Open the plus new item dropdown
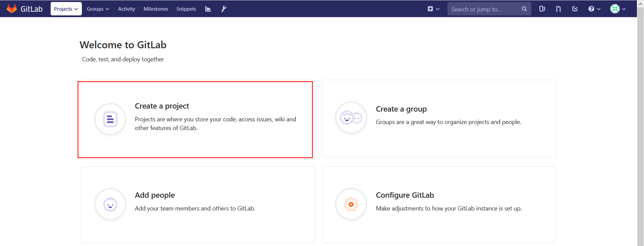Viewport: 644px width, 246px height. point(433,9)
